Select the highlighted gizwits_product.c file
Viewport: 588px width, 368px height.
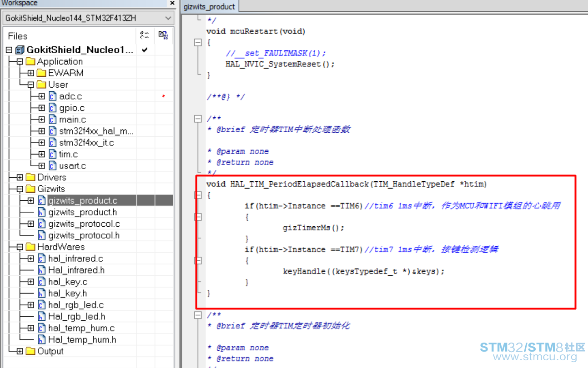point(83,200)
